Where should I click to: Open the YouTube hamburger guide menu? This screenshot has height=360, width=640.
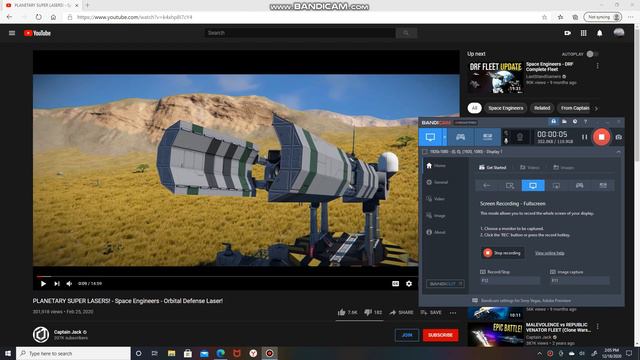12,33
